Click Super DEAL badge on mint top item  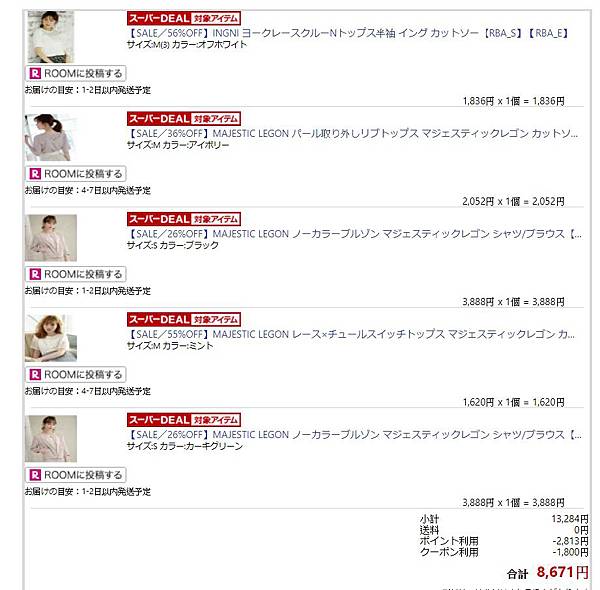click(x=184, y=319)
